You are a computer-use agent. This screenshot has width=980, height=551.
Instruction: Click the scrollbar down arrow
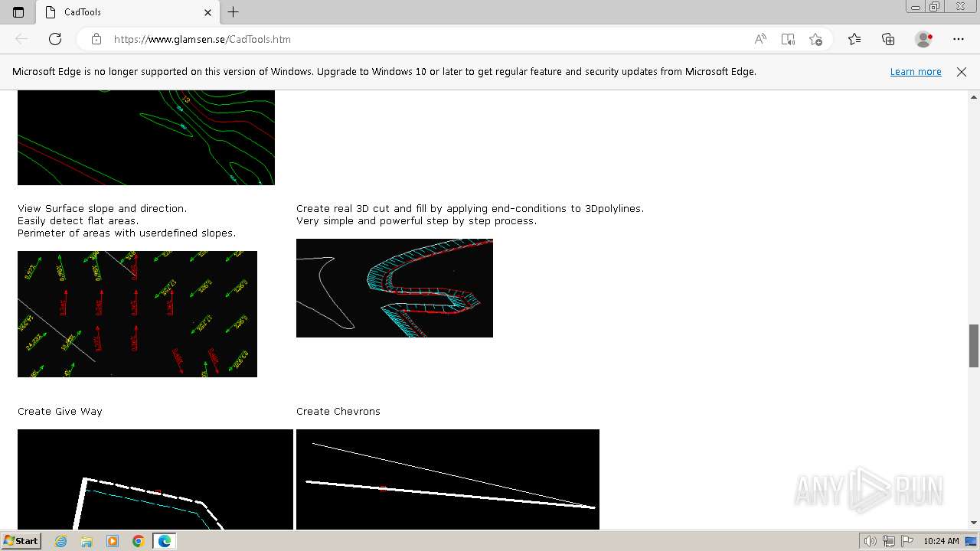coord(974,523)
